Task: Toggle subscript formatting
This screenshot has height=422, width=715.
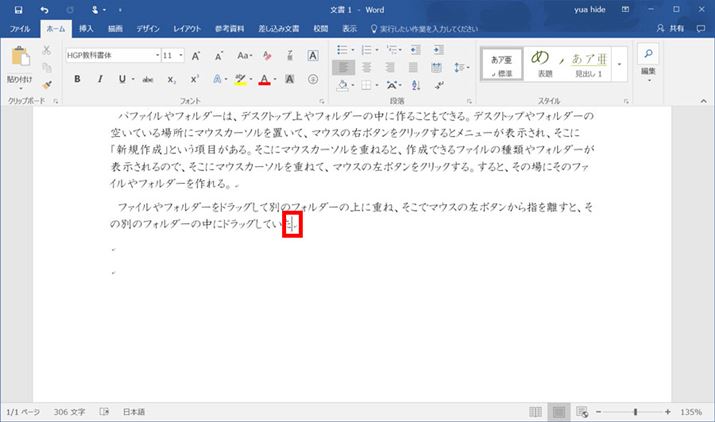Action: pyautogui.click(x=171, y=79)
